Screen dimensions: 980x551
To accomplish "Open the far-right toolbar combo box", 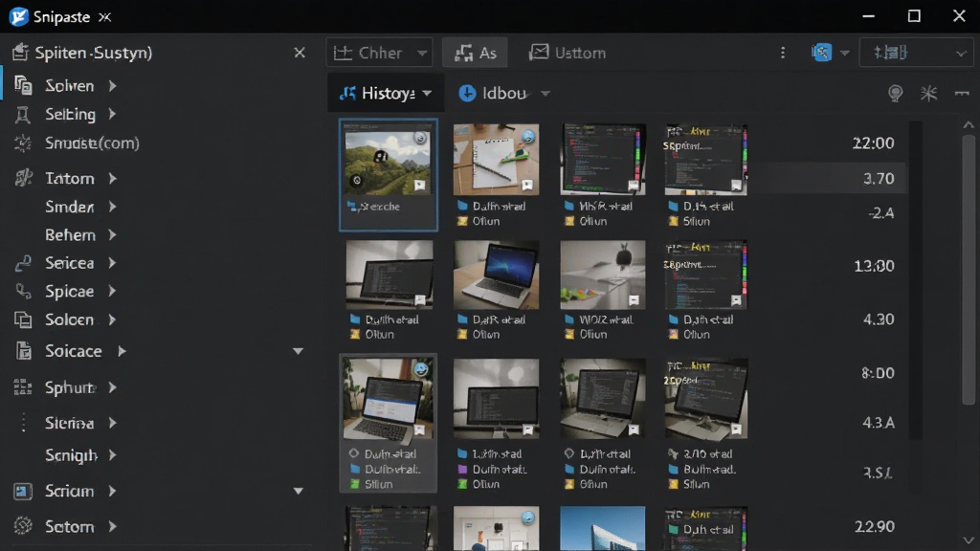I will [916, 53].
